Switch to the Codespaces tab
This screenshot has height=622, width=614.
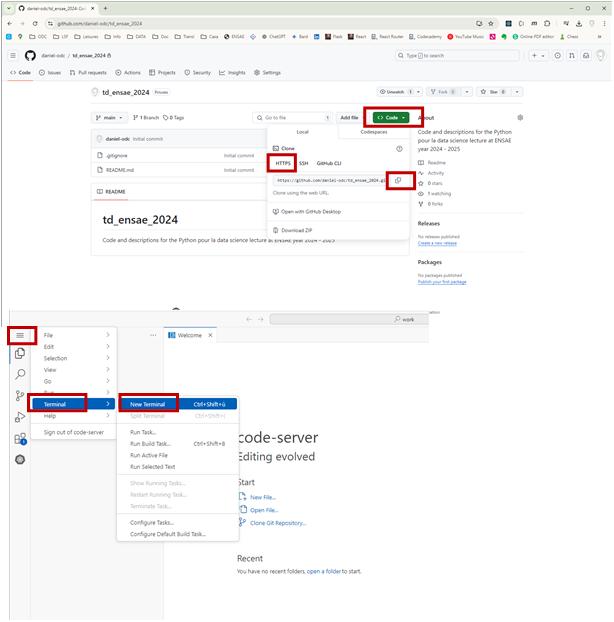click(374, 132)
